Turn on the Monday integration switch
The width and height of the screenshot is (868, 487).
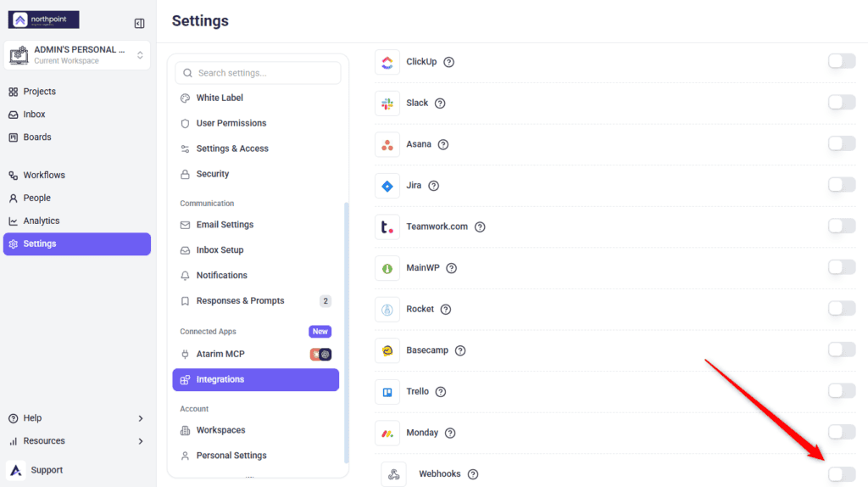coord(842,432)
